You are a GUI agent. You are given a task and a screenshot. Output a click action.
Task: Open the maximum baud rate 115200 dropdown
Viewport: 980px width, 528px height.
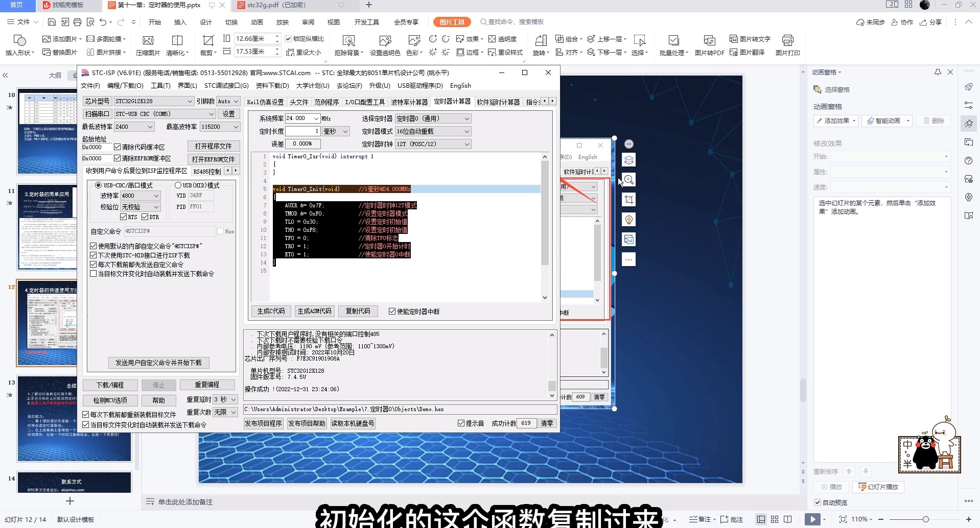pyautogui.click(x=220, y=127)
